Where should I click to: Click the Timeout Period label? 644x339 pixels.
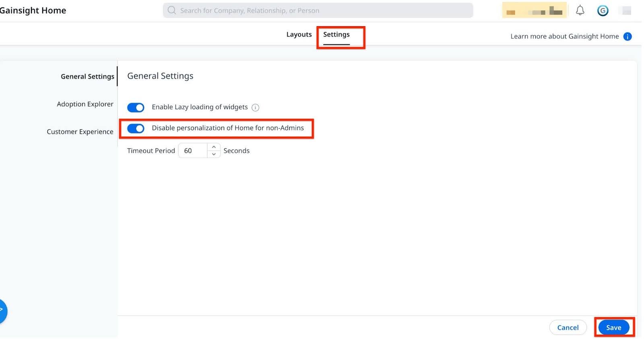click(151, 150)
